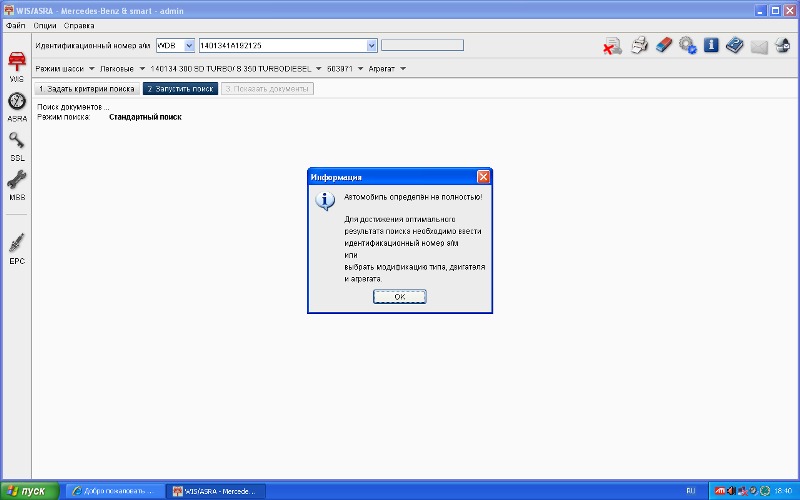Click the taskbar clock 18:40
The width and height of the screenshot is (800, 500).
[x=783, y=491]
